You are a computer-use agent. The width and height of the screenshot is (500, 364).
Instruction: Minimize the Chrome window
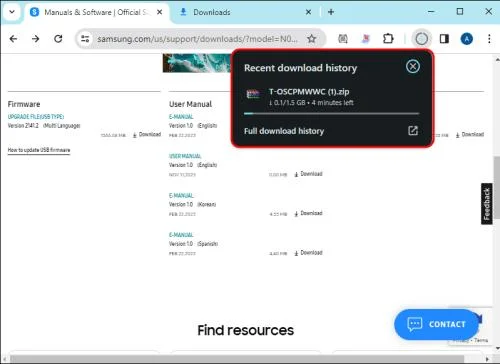click(x=431, y=12)
